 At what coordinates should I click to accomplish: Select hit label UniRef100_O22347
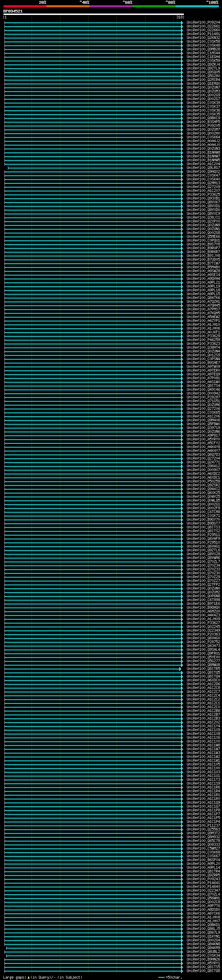(x=203, y=890)
